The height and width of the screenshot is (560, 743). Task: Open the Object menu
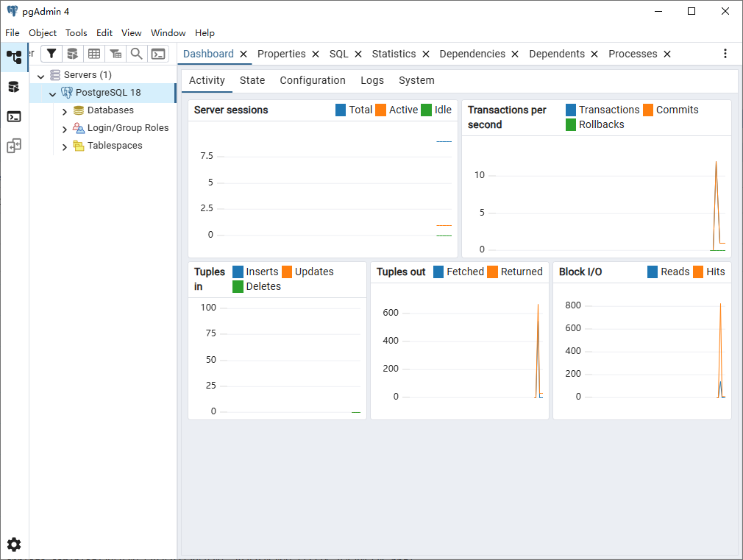click(43, 32)
